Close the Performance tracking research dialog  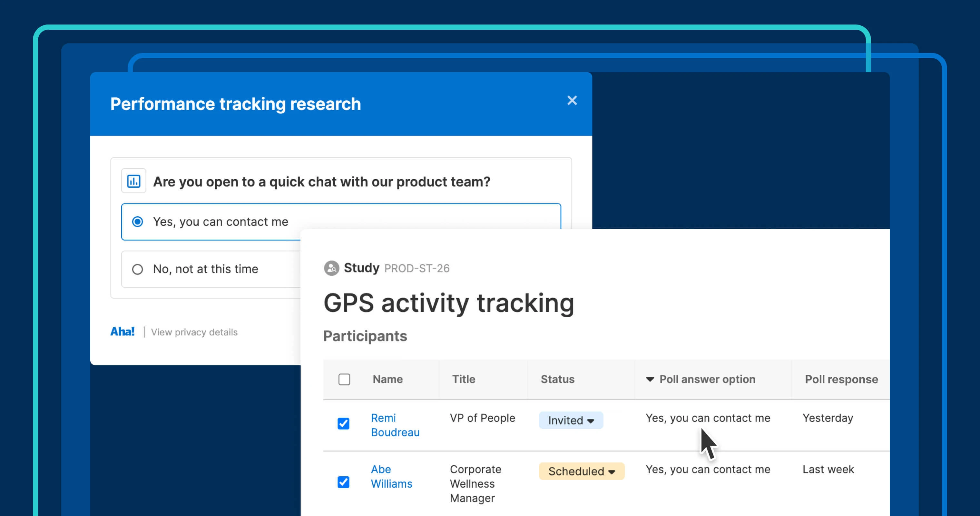[x=572, y=101]
